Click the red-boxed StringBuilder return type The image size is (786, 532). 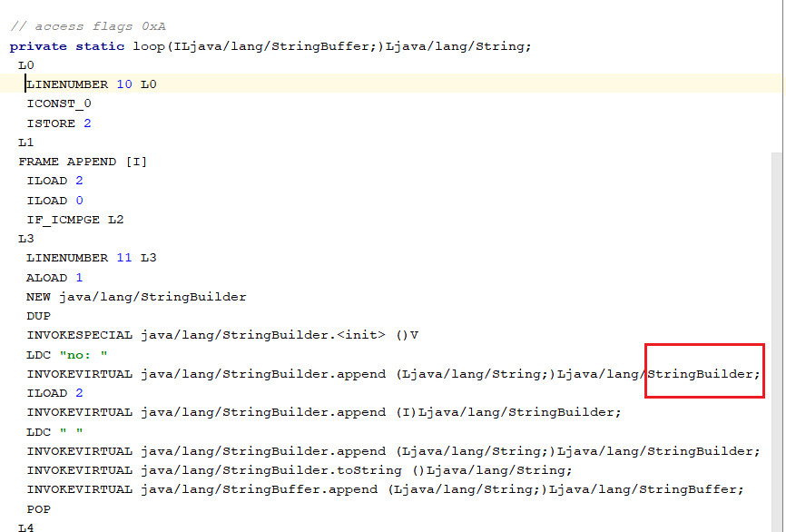[x=703, y=374]
